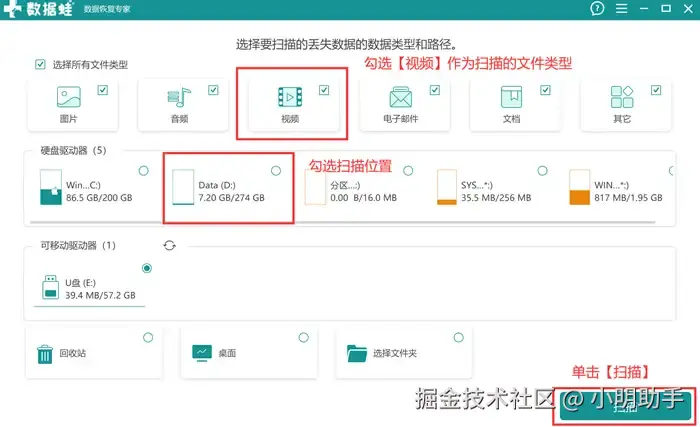
Task: Toggle 选择所有文件类型 checkbox
Action: tap(40, 64)
